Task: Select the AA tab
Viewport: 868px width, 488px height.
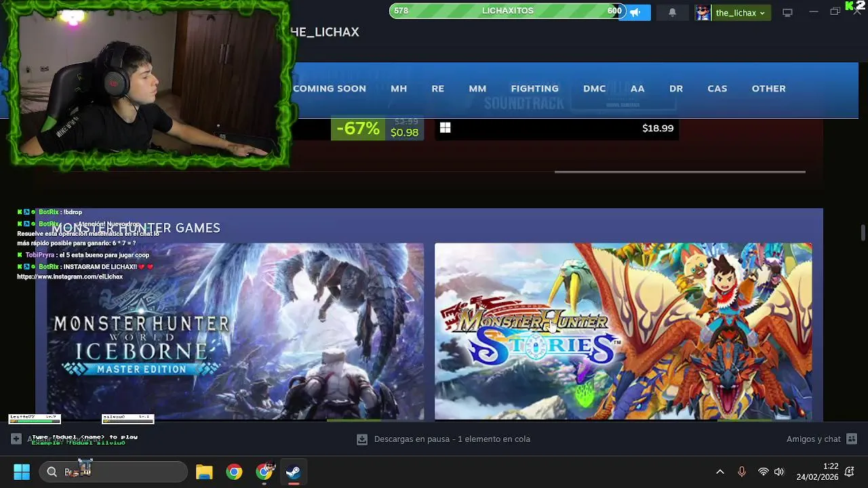Action: point(637,89)
